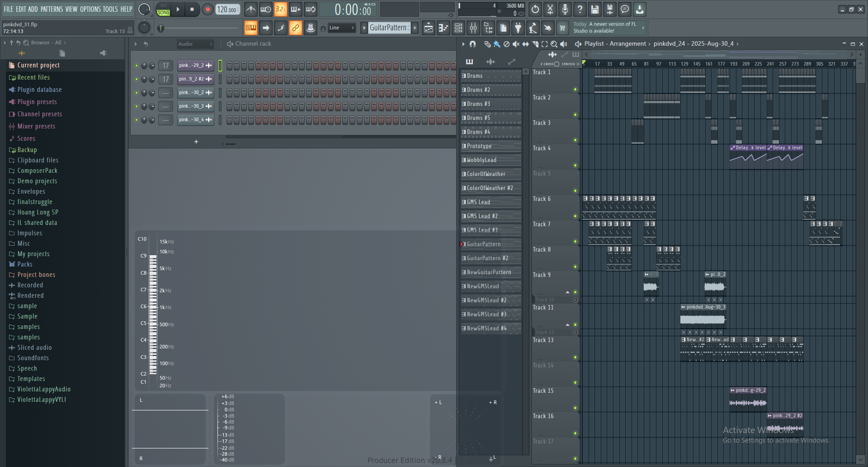868x467 pixels.
Task: Open pattern menu arrow left of GuitarPattern
Action: click(364, 28)
